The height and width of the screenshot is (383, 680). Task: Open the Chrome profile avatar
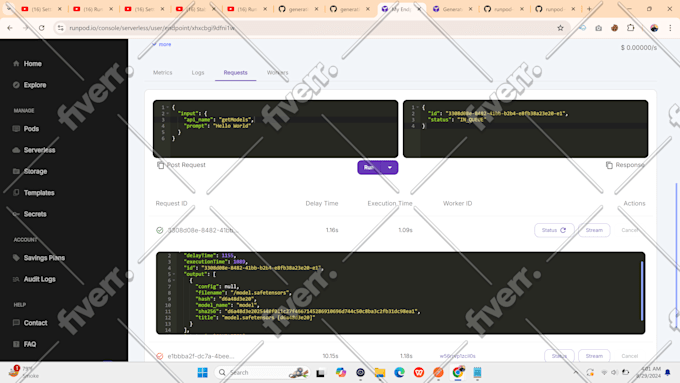(654, 28)
